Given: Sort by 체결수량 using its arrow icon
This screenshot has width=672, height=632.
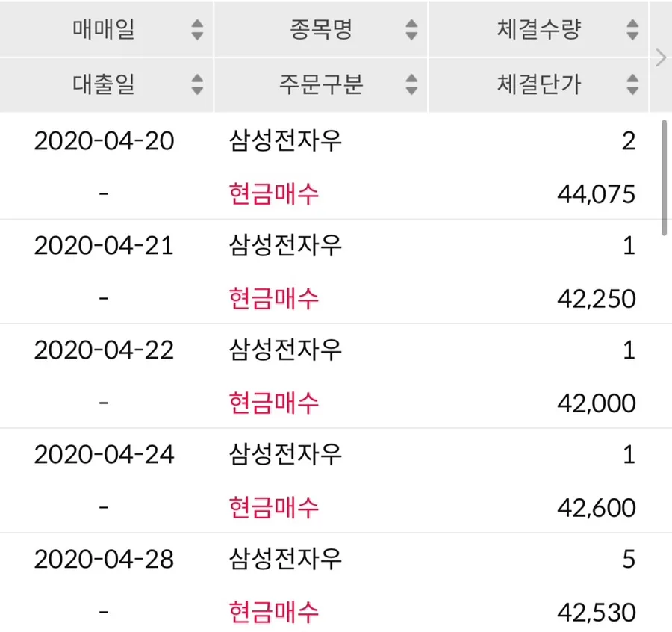Looking at the screenshot, I should (x=632, y=30).
